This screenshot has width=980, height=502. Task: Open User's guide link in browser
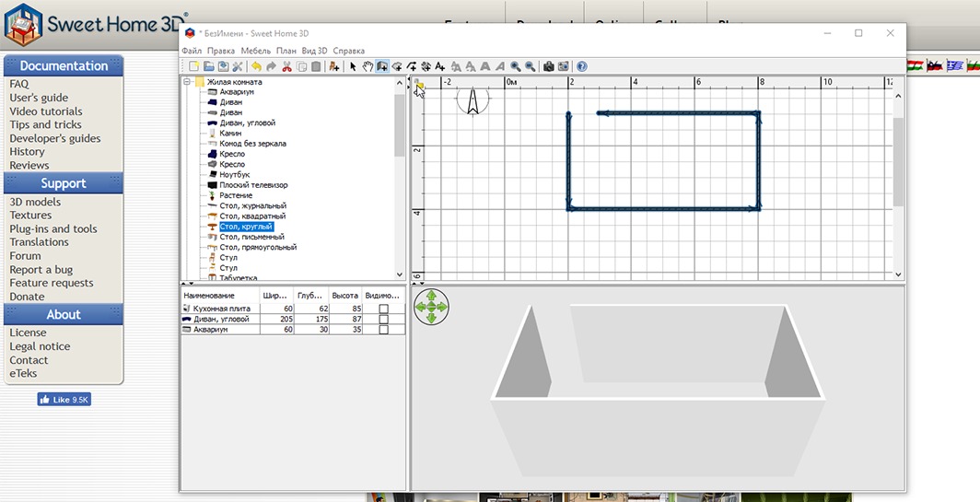[39, 98]
